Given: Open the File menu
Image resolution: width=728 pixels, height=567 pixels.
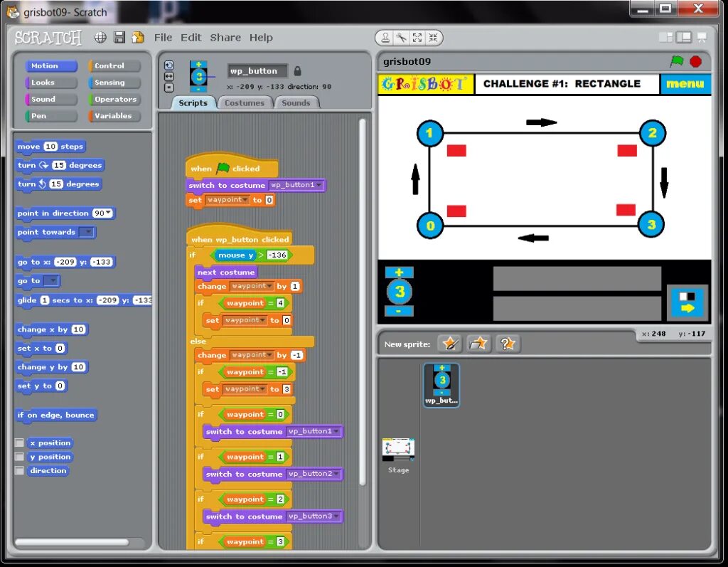Looking at the screenshot, I should coord(163,38).
